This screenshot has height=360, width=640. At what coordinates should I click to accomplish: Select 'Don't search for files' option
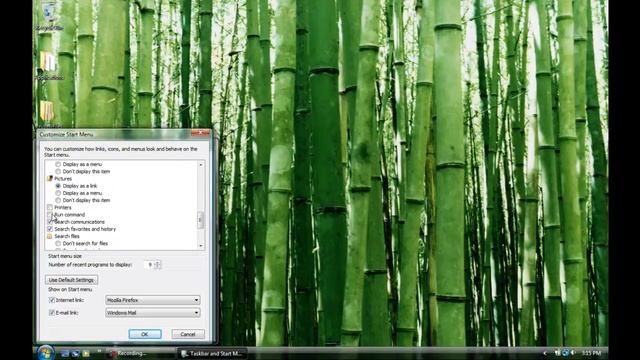click(x=58, y=243)
